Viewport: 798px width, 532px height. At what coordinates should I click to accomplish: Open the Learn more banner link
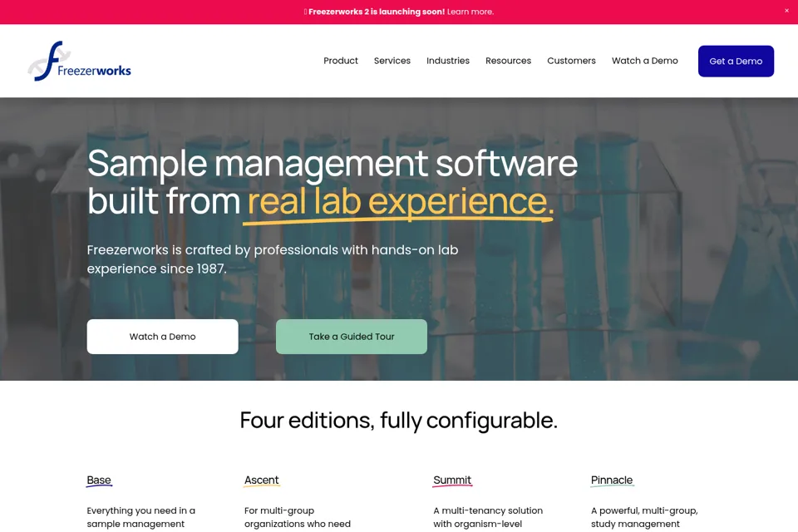pos(470,12)
